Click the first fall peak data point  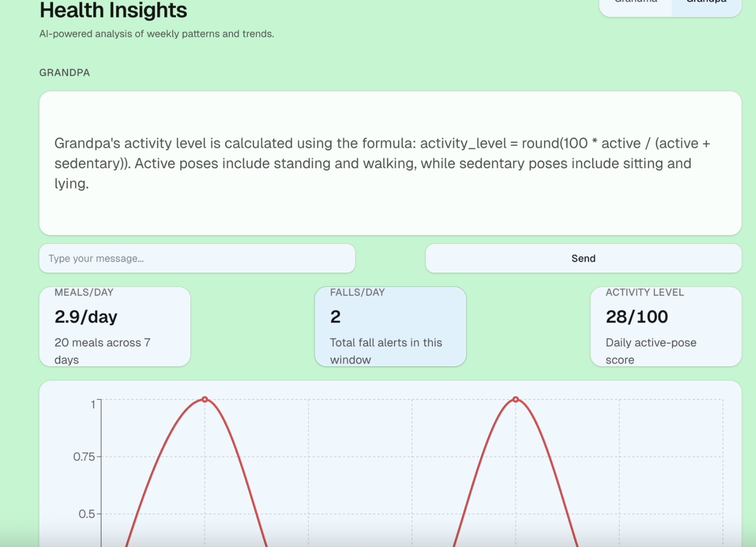(205, 399)
